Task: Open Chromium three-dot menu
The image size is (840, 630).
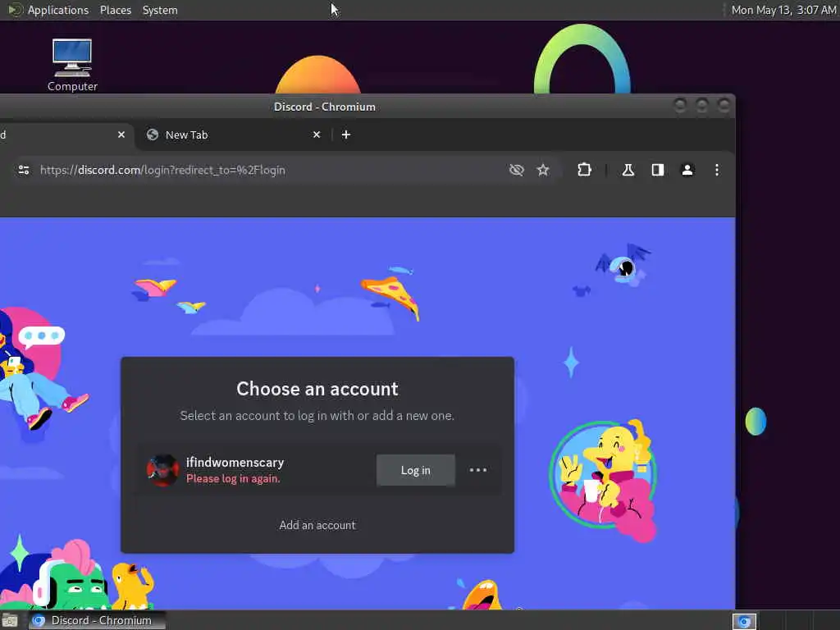Action: click(x=717, y=170)
